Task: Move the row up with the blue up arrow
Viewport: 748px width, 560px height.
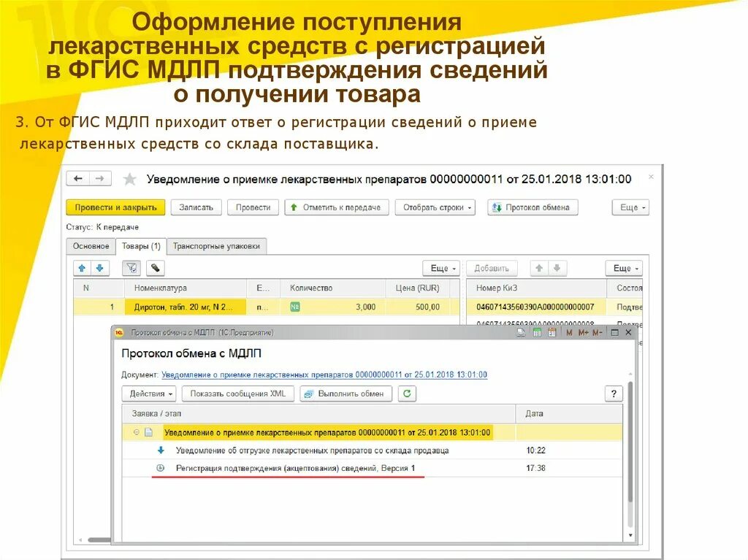Action: [82, 269]
